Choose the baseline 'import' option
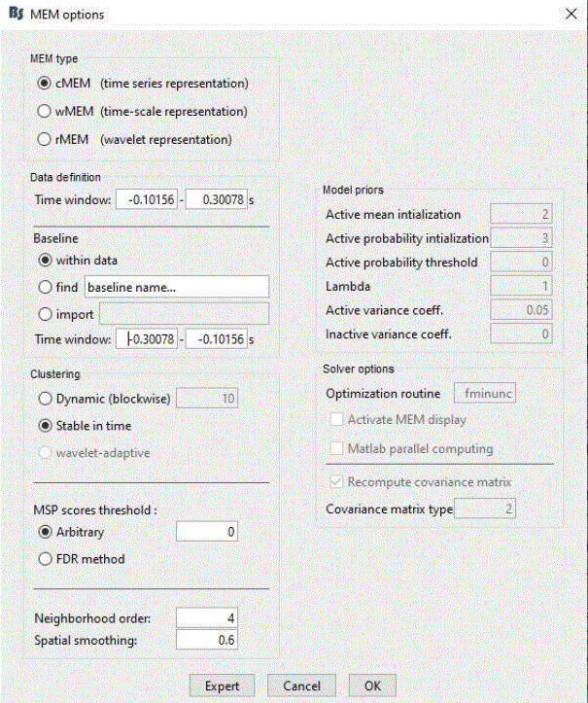This screenshot has height=703, width=588. (45, 312)
